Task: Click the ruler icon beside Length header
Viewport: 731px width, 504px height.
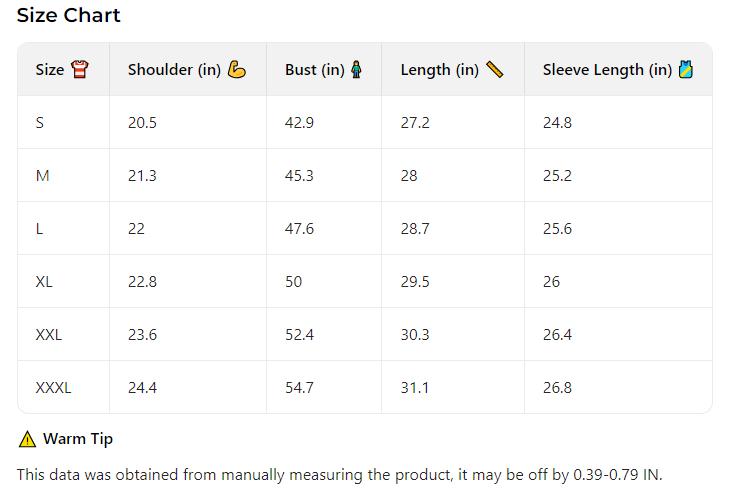Action: (x=495, y=70)
